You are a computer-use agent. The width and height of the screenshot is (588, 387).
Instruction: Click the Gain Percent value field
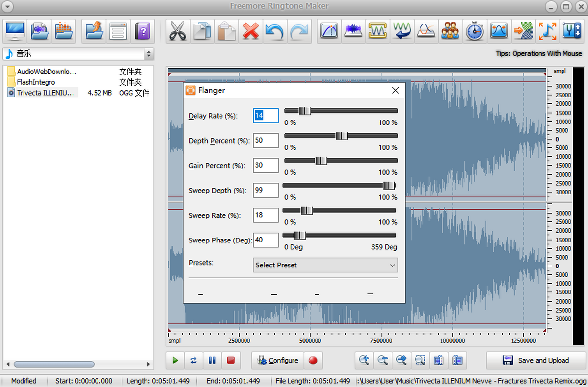[266, 166]
